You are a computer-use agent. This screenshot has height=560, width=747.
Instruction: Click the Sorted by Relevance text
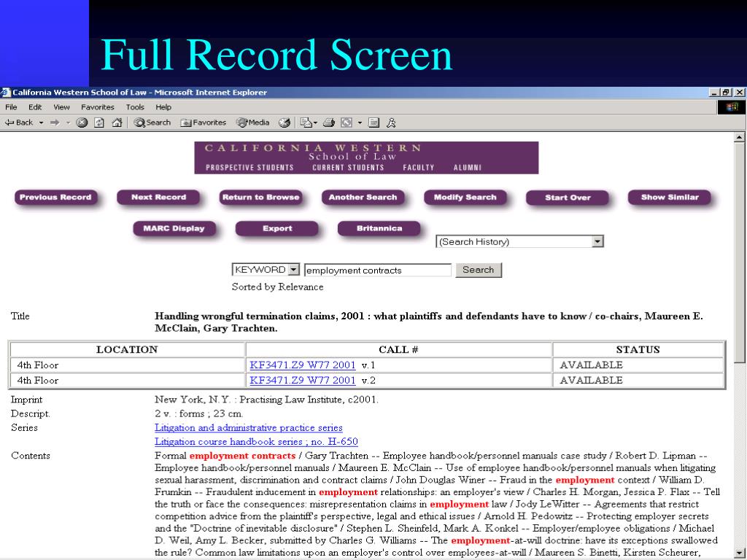[x=278, y=287]
